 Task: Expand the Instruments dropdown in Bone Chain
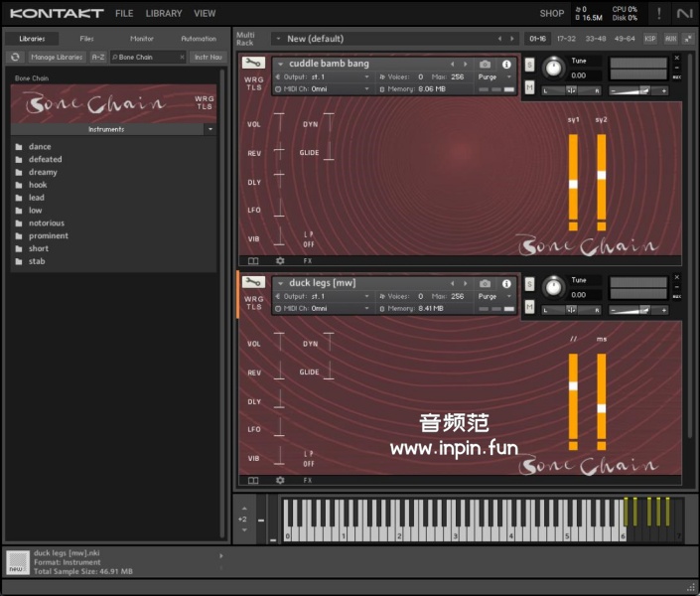[x=210, y=129]
